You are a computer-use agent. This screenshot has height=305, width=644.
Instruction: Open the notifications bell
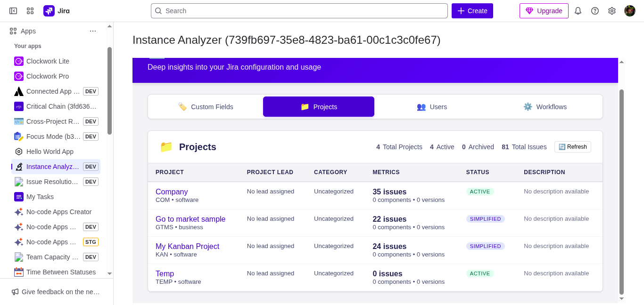[x=578, y=10]
